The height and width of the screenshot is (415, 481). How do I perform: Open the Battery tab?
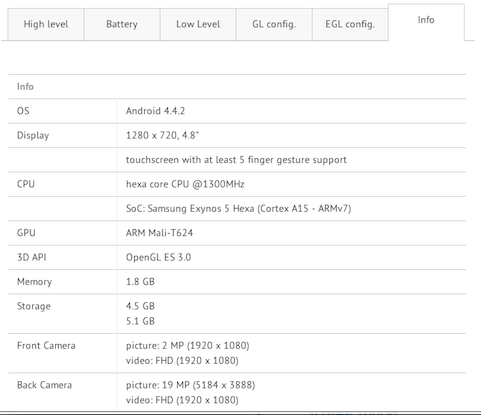[x=122, y=25]
